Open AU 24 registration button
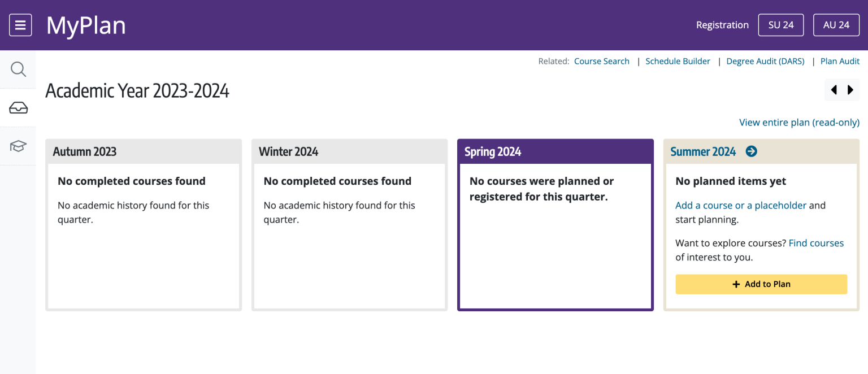This screenshot has width=868, height=374. [836, 25]
